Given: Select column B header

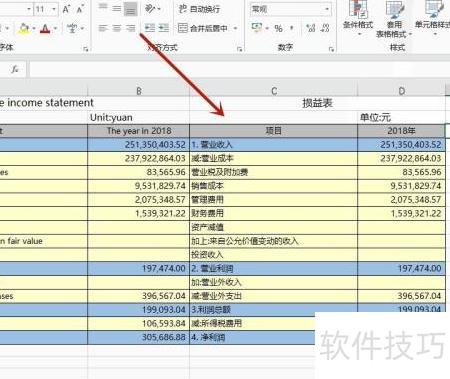Looking at the screenshot, I should click(x=139, y=91).
